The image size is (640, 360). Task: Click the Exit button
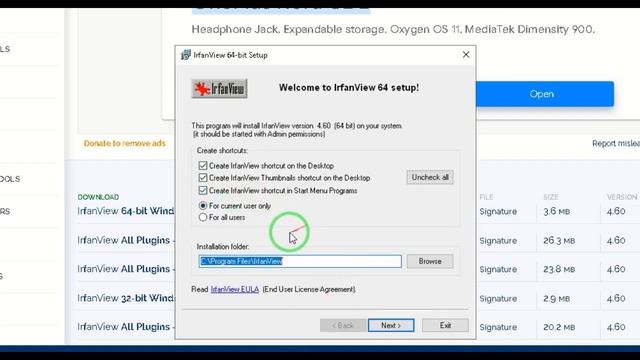point(445,325)
